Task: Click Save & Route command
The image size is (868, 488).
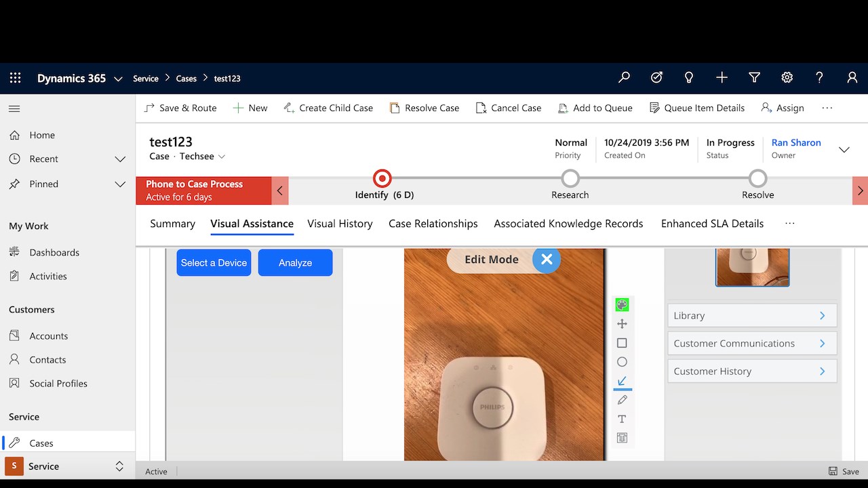Action: point(180,108)
